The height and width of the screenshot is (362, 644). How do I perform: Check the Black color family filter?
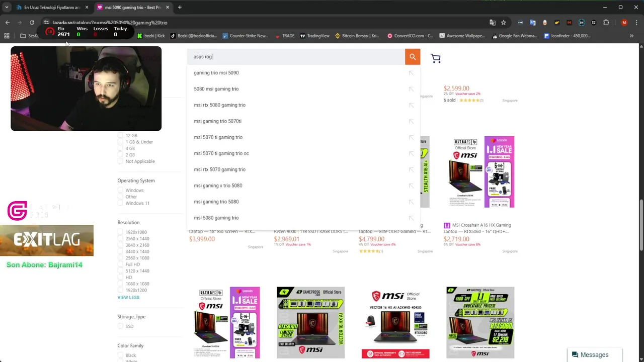point(120,355)
